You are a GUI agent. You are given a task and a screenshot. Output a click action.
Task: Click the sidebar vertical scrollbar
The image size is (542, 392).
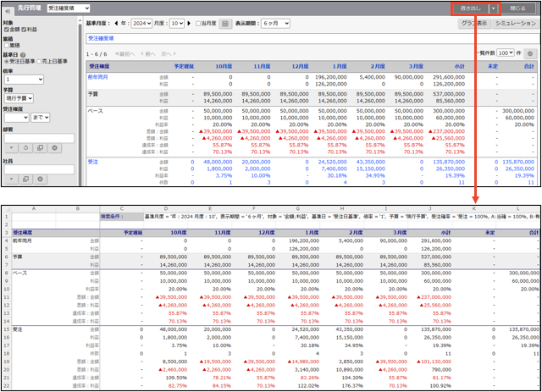[80, 103]
